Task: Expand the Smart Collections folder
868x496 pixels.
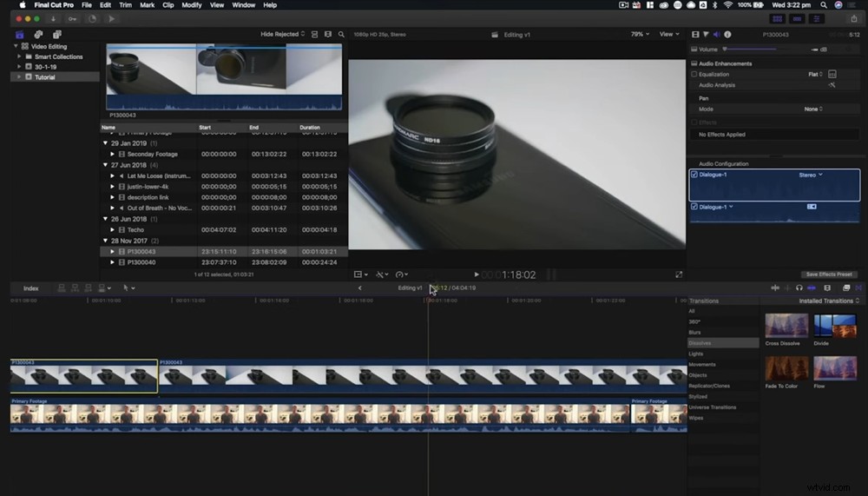Action: pos(19,56)
